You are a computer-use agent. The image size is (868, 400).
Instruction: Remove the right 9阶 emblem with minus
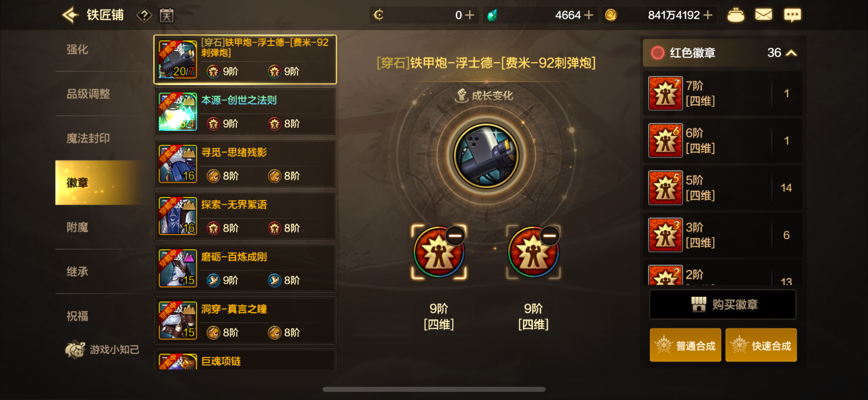coord(549,235)
